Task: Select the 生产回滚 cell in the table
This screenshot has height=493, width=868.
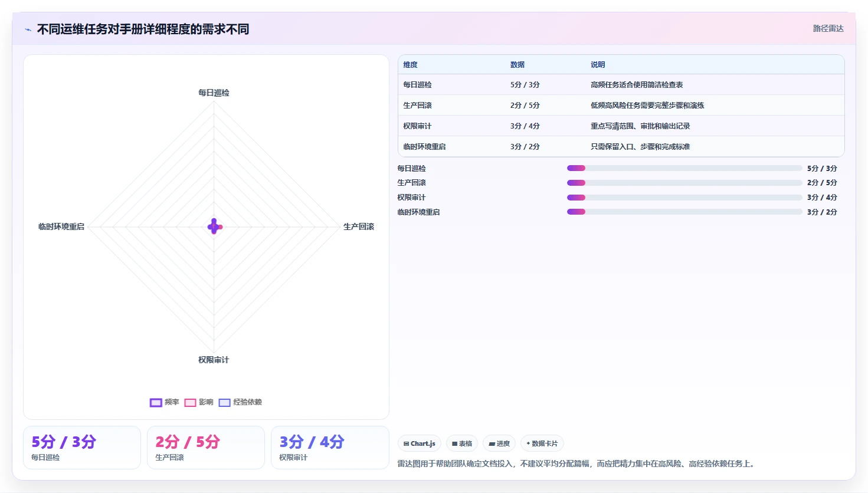Action: [417, 106]
